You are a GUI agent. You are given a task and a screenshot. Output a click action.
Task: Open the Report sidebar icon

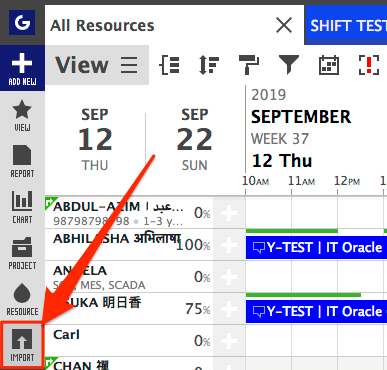click(x=22, y=161)
